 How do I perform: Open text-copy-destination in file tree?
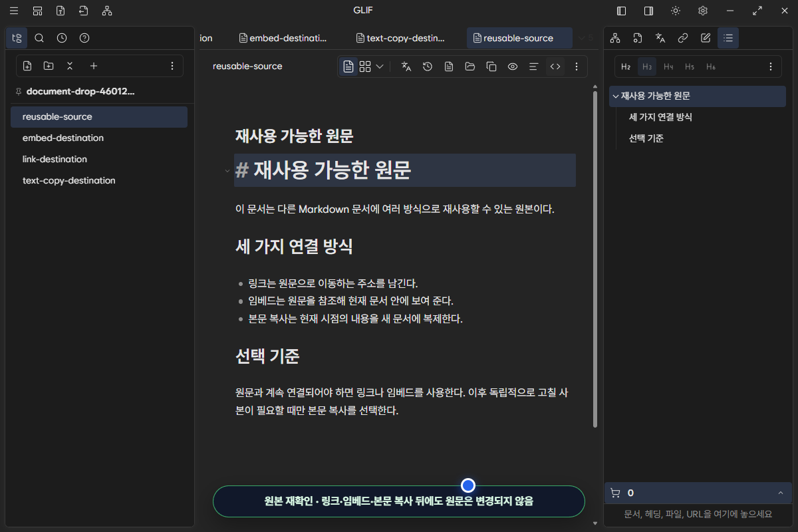coord(99,180)
